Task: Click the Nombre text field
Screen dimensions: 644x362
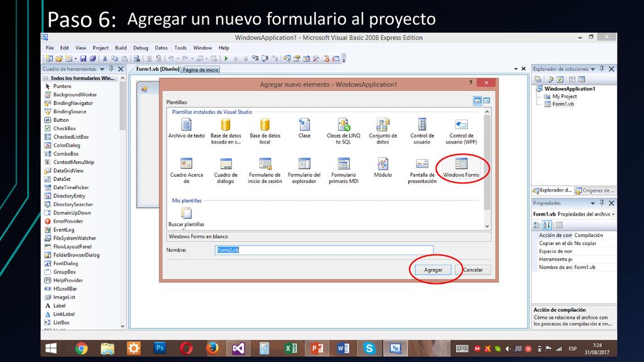Action: pos(324,250)
